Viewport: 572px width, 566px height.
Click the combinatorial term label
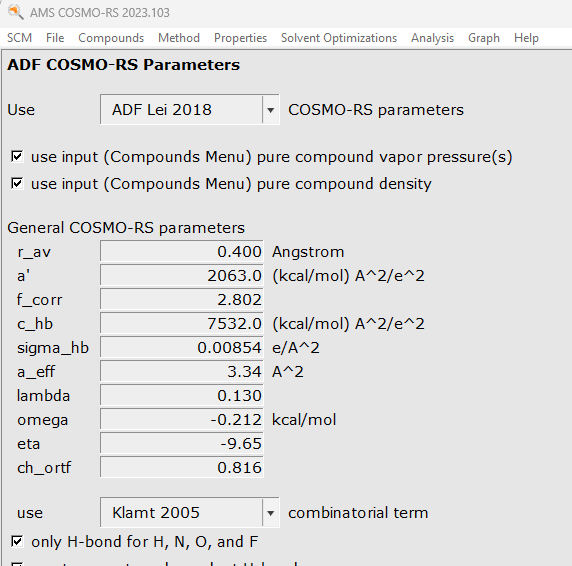[358, 513]
